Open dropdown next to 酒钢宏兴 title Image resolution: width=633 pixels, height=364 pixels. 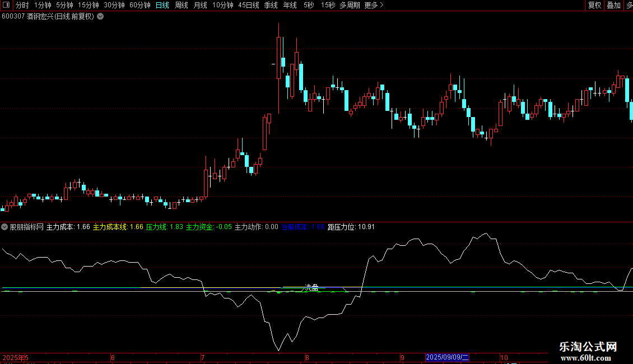point(100,17)
